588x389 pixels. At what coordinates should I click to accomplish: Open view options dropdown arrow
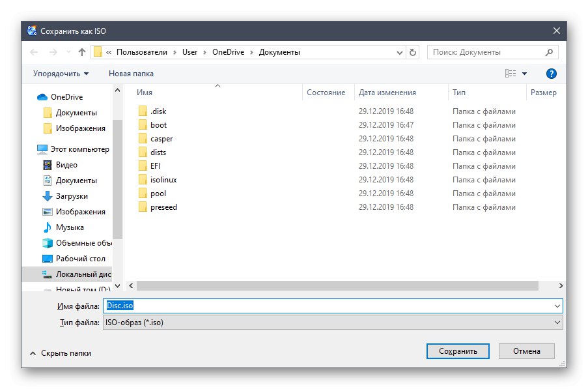pyautogui.click(x=525, y=74)
